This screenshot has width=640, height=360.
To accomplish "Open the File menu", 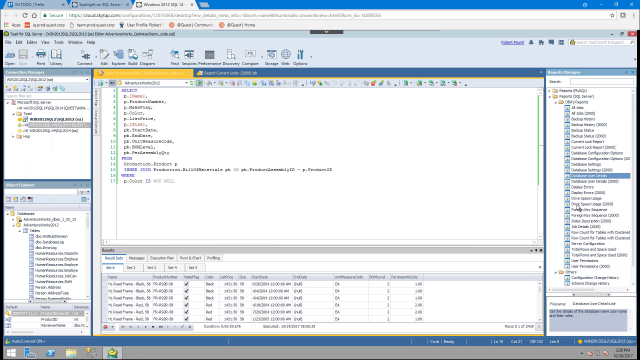I will point(8,42).
